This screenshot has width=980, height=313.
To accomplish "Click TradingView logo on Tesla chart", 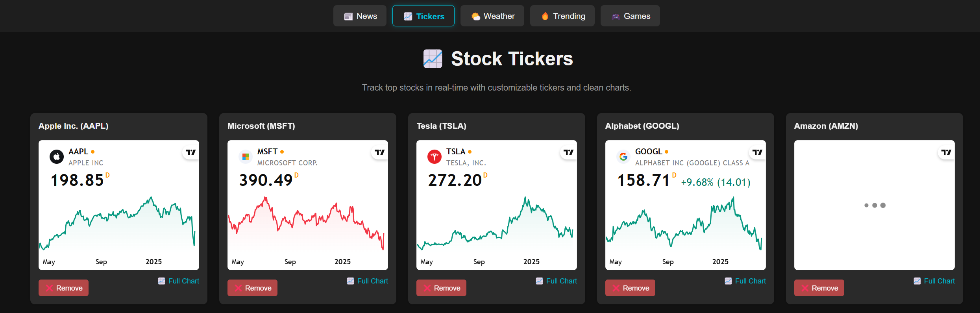I will click(569, 152).
